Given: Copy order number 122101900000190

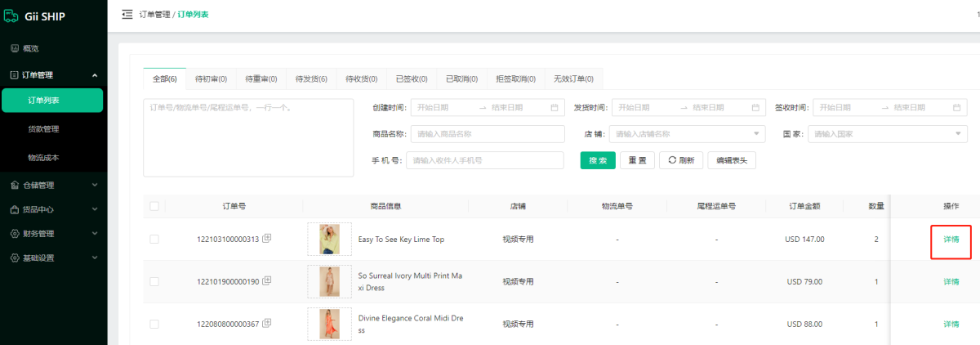Looking at the screenshot, I should (x=267, y=281).
